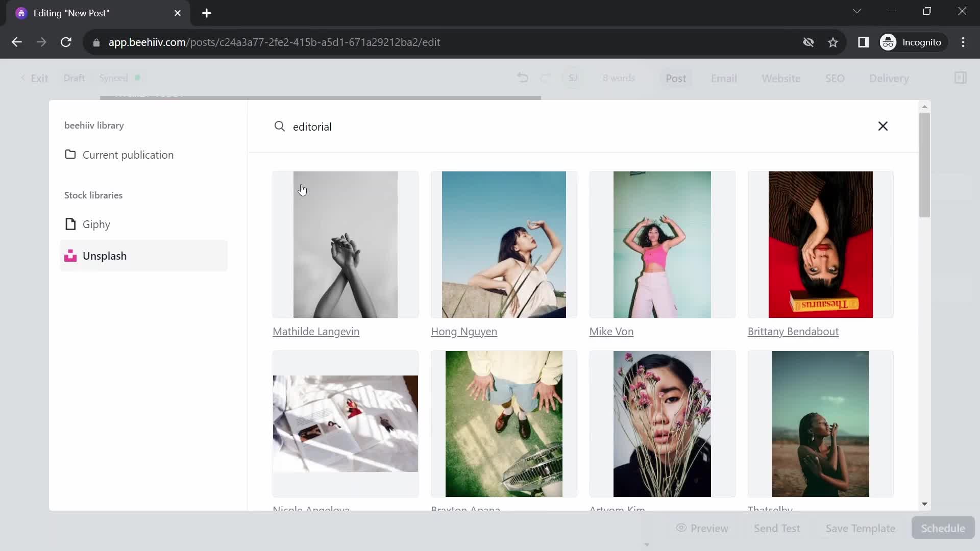The image size is (980, 551).
Task: Click the dialog scrollbar thumb
Action: tap(924, 165)
